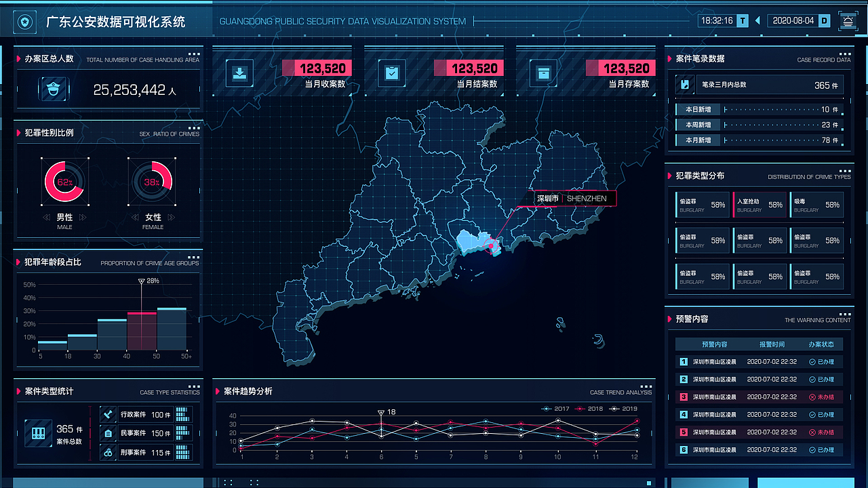Click the shield logo icon in header

click(x=26, y=22)
